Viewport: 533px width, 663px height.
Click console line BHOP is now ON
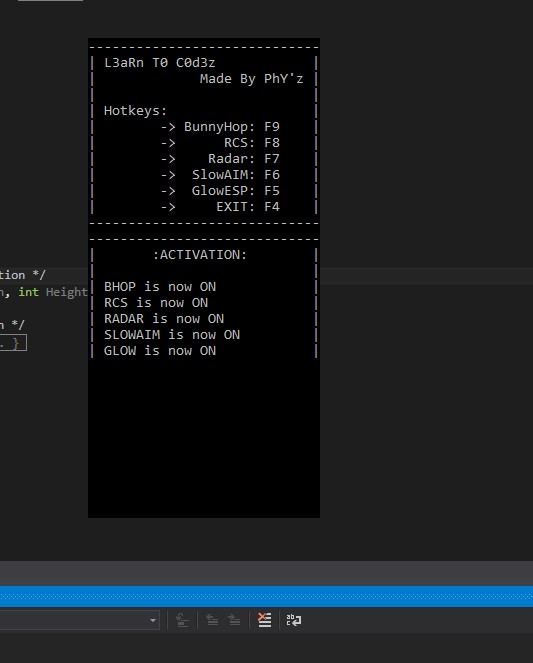tap(160, 287)
